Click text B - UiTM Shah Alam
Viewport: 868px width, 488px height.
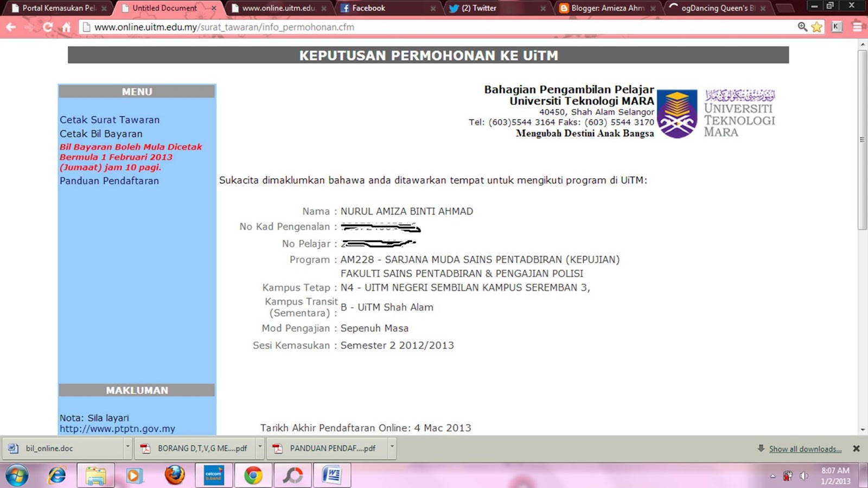tap(387, 307)
